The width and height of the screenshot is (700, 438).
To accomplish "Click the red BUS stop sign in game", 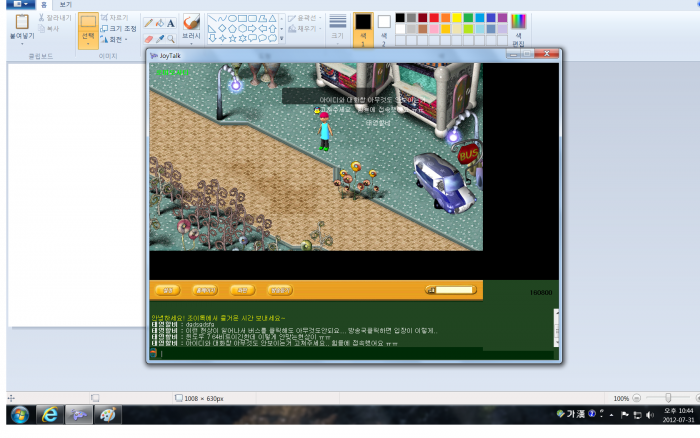I will pyautogui.click(x=468, y=154).
